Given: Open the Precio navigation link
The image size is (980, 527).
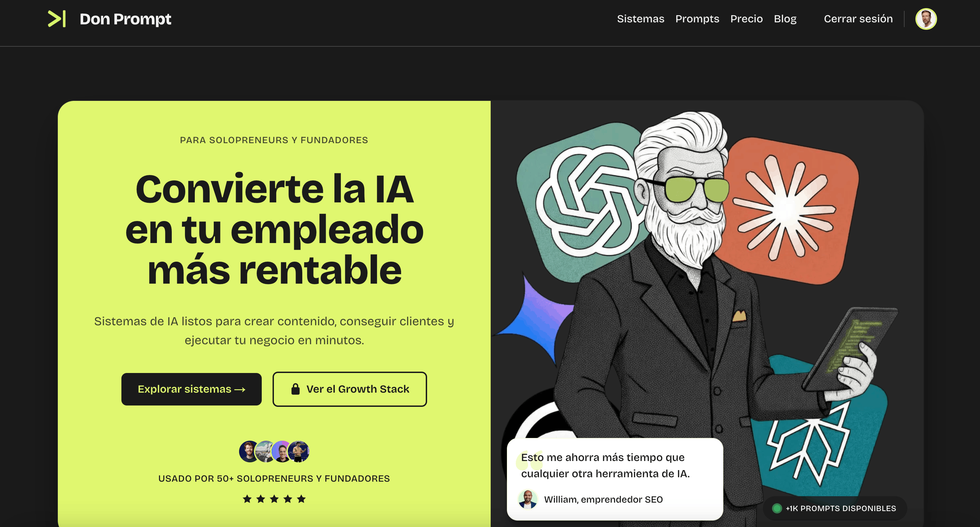Looking at the screenshot, I should (746, 19).
